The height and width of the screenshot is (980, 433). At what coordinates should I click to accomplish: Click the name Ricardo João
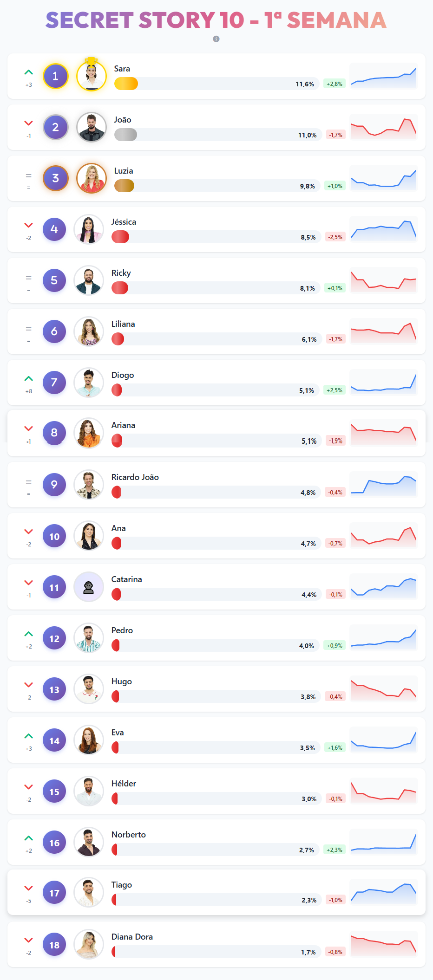click(135, 477)
